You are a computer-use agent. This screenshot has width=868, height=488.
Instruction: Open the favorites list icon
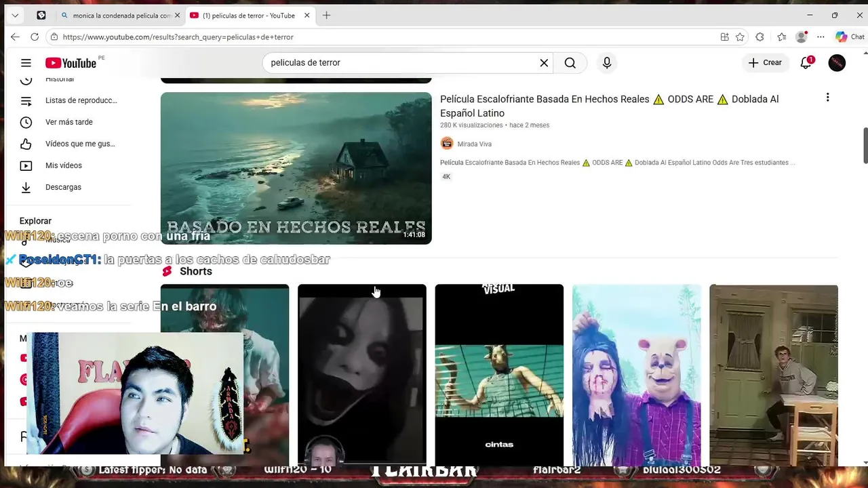point(782,37)
